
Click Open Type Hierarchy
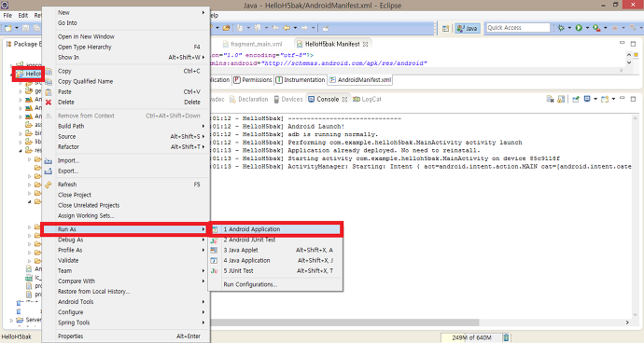(125, 47)
